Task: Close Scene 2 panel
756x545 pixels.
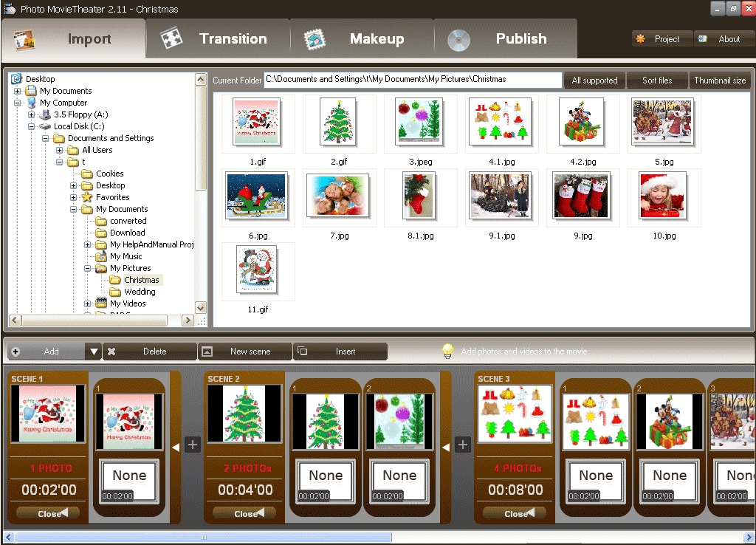Action: 244,513
